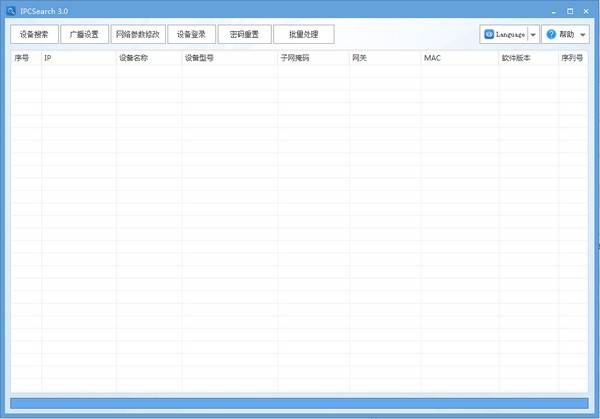Click the blue progress bar at bottom
Viewport: 600px width, 419px height.
(299, 403)
